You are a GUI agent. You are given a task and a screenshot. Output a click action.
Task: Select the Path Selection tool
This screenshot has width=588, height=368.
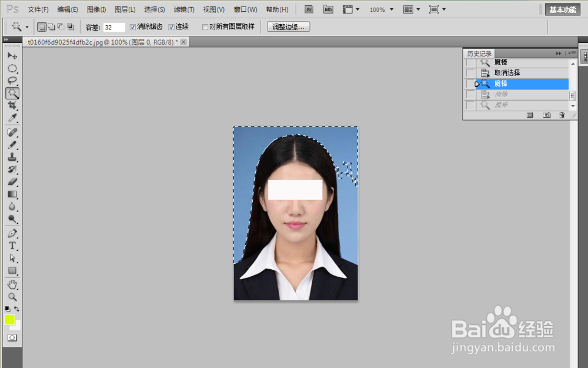click(x=12, y=258)
